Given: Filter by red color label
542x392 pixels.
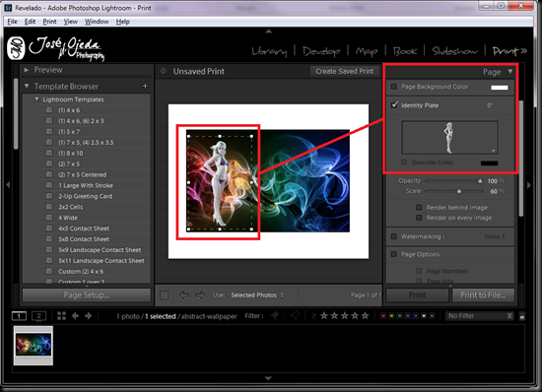Looking at the screenshot, I should click(x=383, y=316).
